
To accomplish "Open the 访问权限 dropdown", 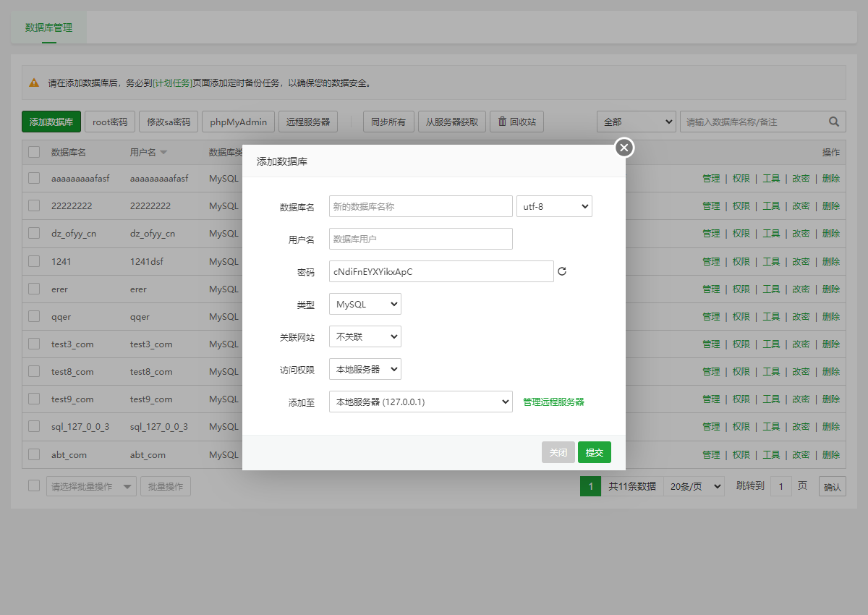I will [x=365, y=369].
